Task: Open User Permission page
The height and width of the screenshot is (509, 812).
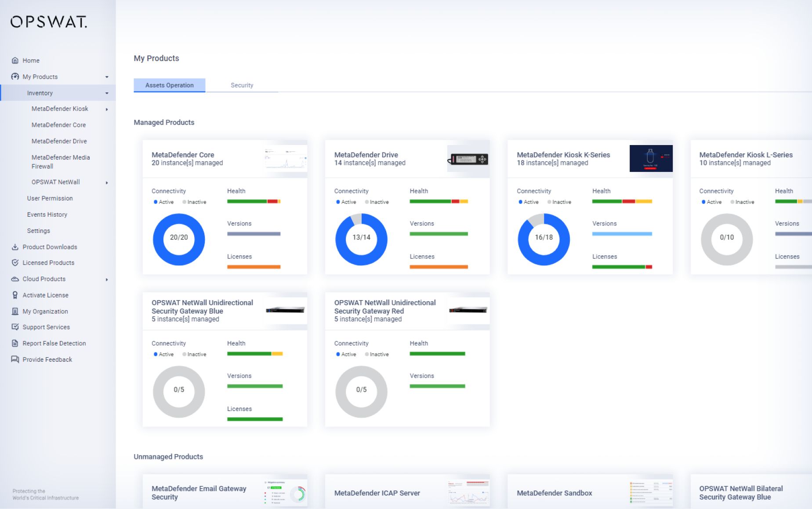Action: [x=50, y=198]
